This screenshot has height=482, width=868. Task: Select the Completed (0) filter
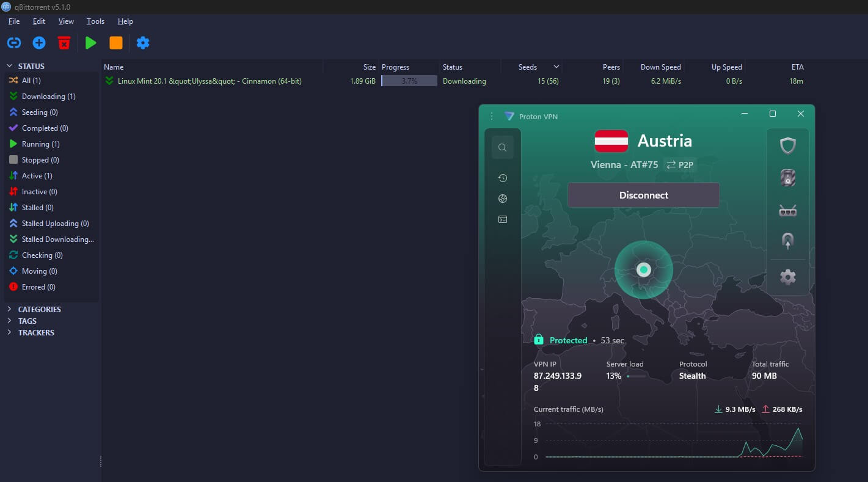click(51, 128)
